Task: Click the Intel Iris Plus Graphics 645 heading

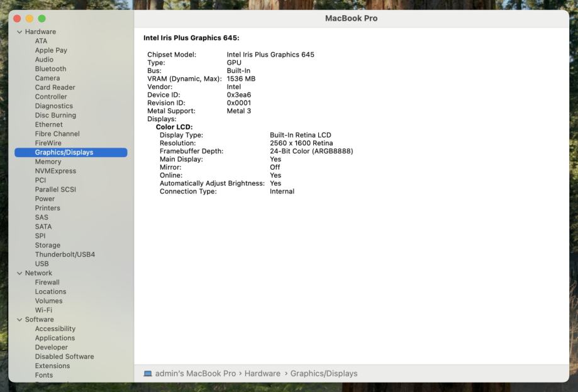Action: (x=191, y=38)
